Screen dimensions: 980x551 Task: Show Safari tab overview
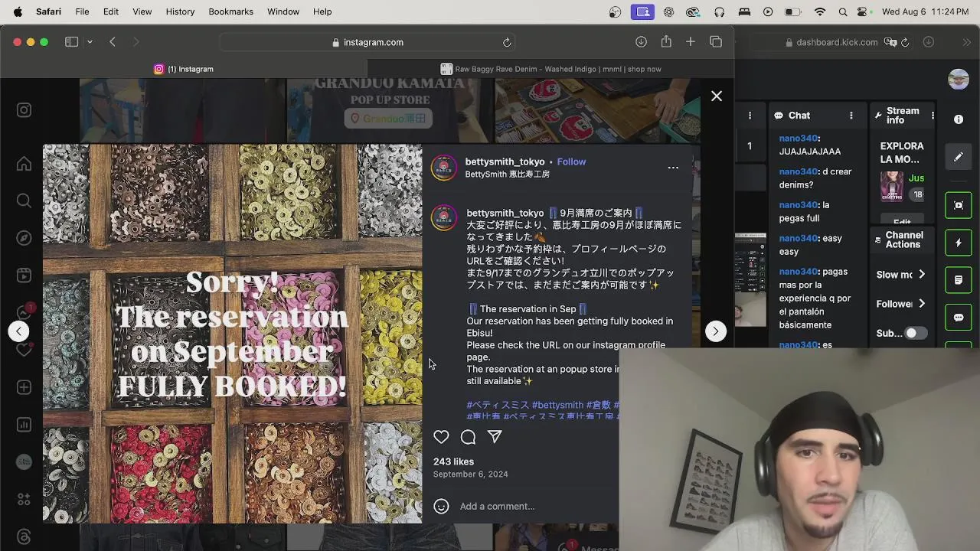coord(716,42)
